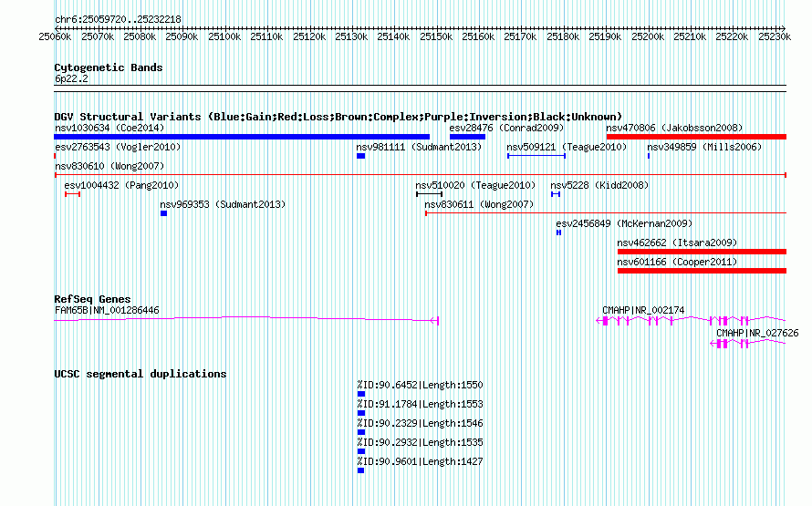Click segmental duplication %ID:90.2329 Length:1546
Screen dimensions: 812x506
click(361, 432)
